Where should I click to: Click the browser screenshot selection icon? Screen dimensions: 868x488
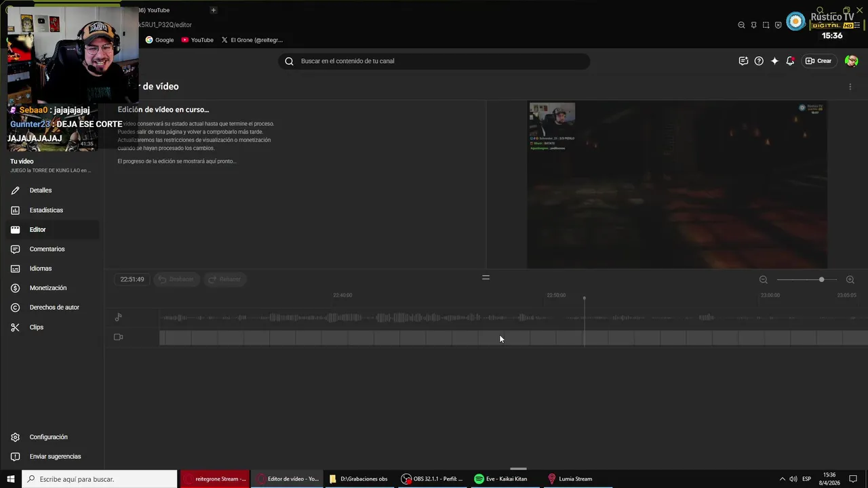click(x=766, y=25)
